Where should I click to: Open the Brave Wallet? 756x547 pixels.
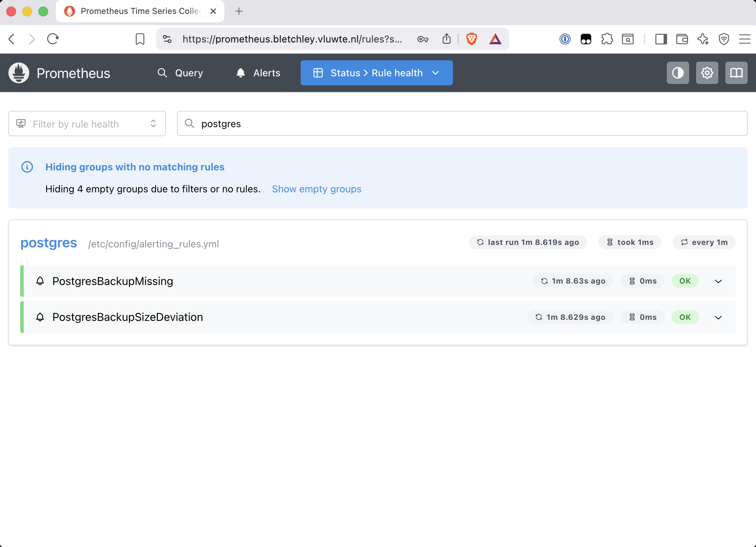coord(682,39)
